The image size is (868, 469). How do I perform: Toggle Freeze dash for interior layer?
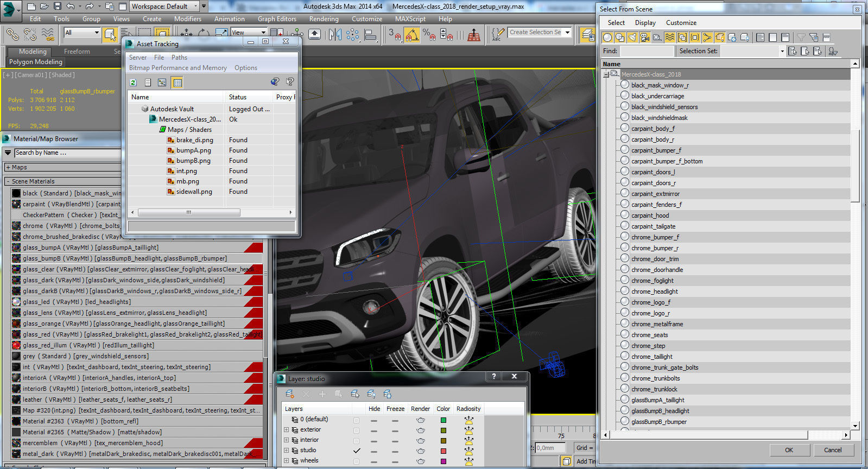pyautogui.click(x=395, y=441)
